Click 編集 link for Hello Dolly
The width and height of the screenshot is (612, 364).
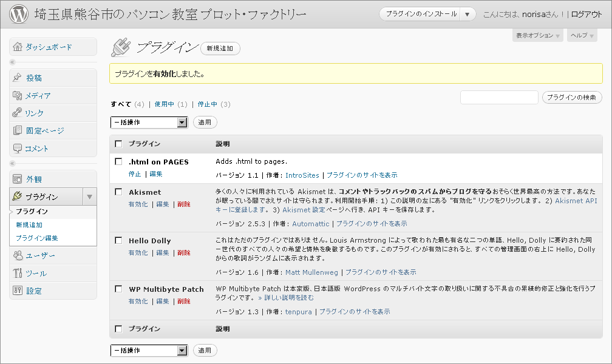point(162,253)
